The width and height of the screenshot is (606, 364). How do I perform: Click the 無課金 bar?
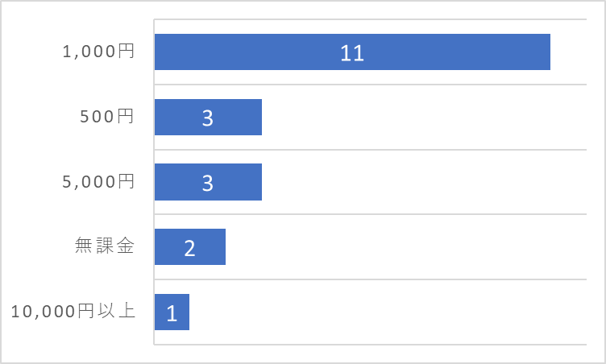[x=189, y=247]
